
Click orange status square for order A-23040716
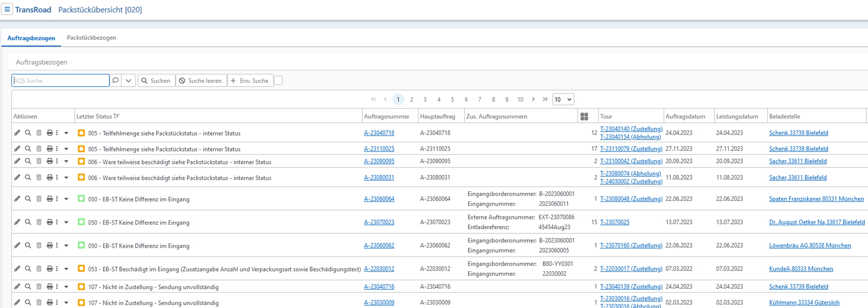(81, 286)
